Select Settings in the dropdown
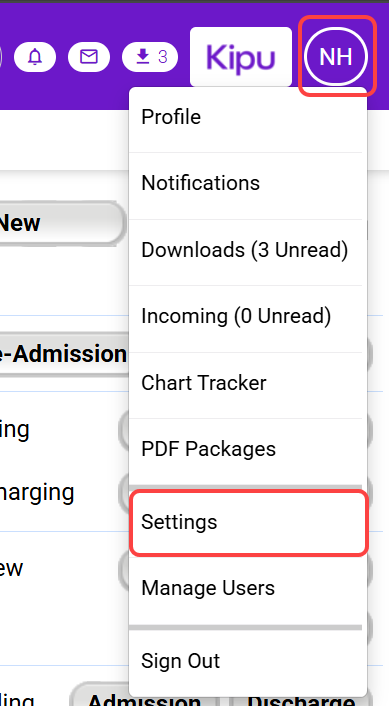 (249, 522)
